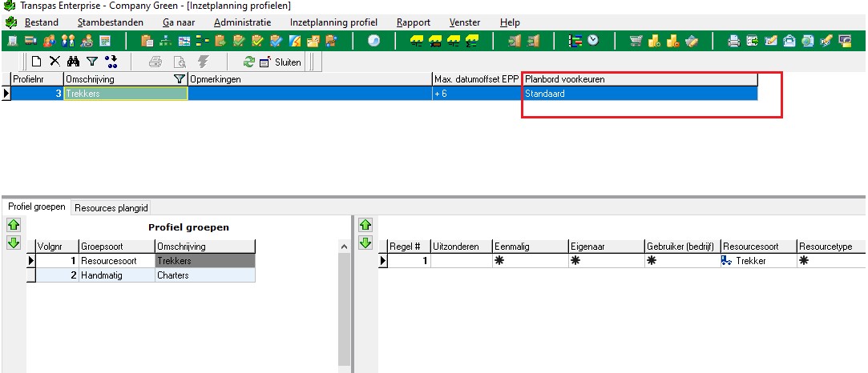Select the Profiel groepen tab
Image resolution: width=868 pixels, height=373 pixels.
(x=37, y=207)
